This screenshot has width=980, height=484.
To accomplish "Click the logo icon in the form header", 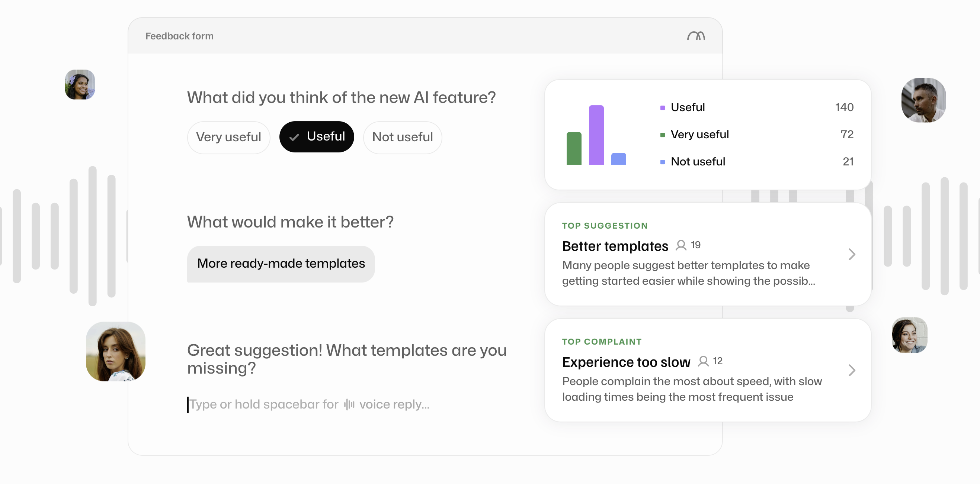I will tap(696, 36).
